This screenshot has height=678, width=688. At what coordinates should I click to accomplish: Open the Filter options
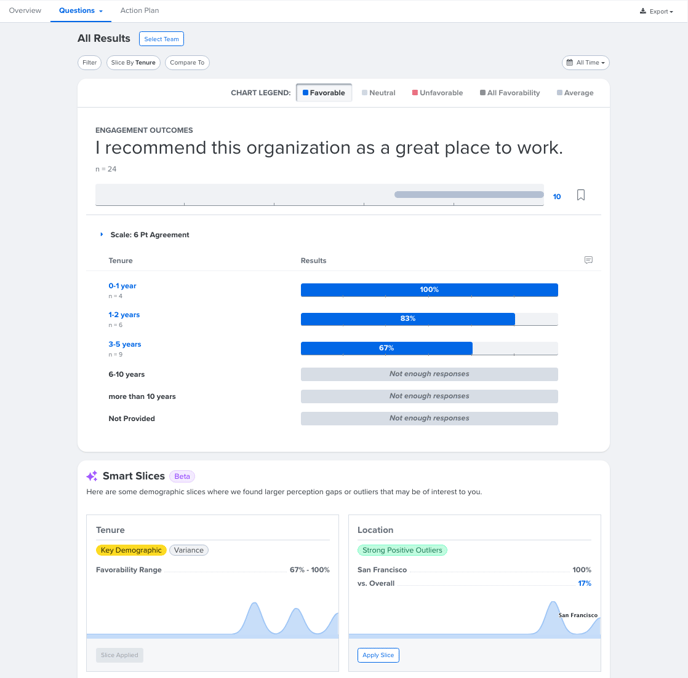90,62
